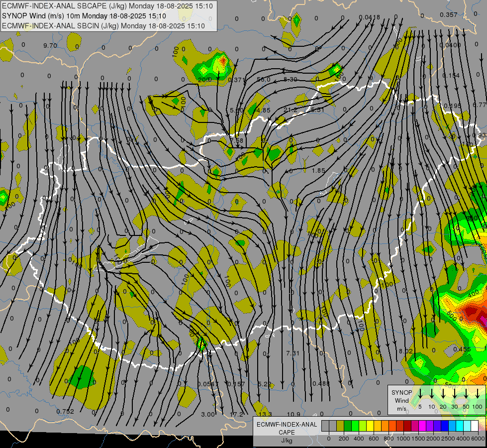Image resolution: width=487 pixels, height=448 pixels.
Task: Click the 10.9 value on map
Action: click(293, 414)
